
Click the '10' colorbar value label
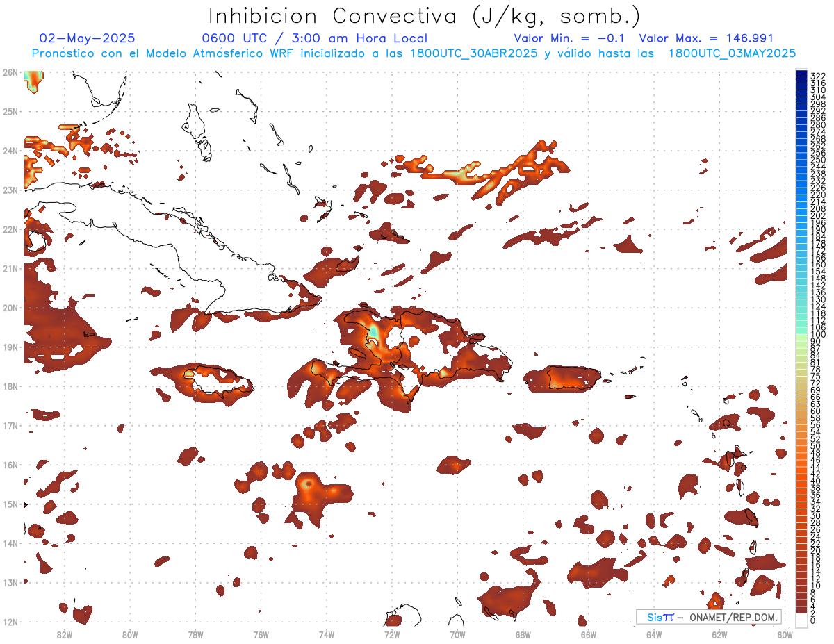(x=816, y=586)
